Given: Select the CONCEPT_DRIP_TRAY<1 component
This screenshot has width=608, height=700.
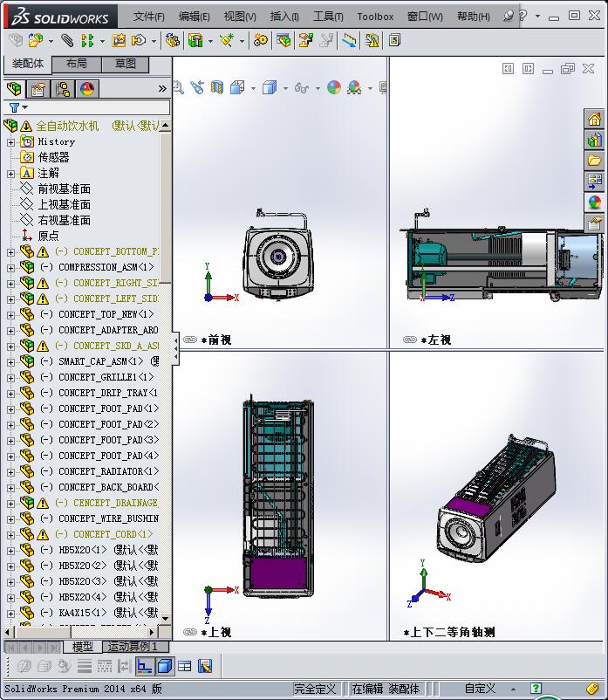Looking at the screenshot, I should click(108, 393).
